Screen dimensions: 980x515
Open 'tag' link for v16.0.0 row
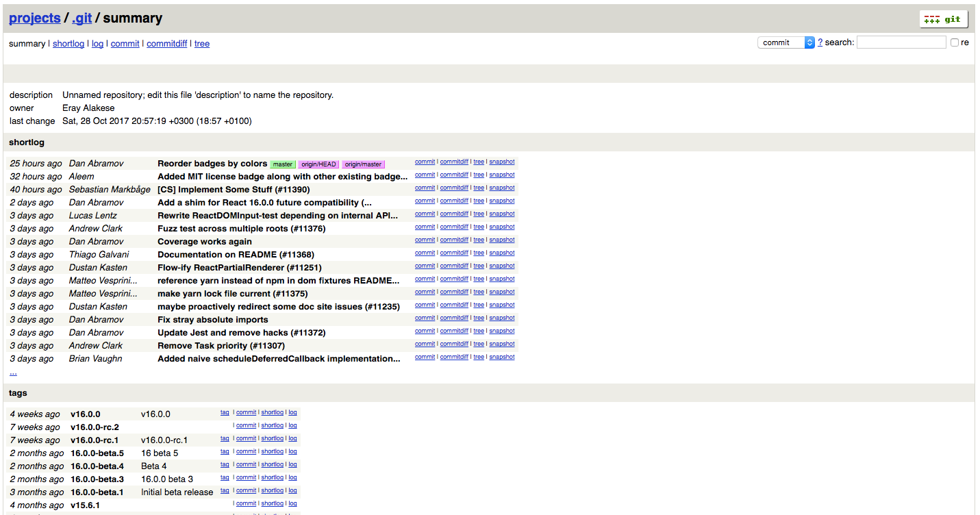(225, 412)
